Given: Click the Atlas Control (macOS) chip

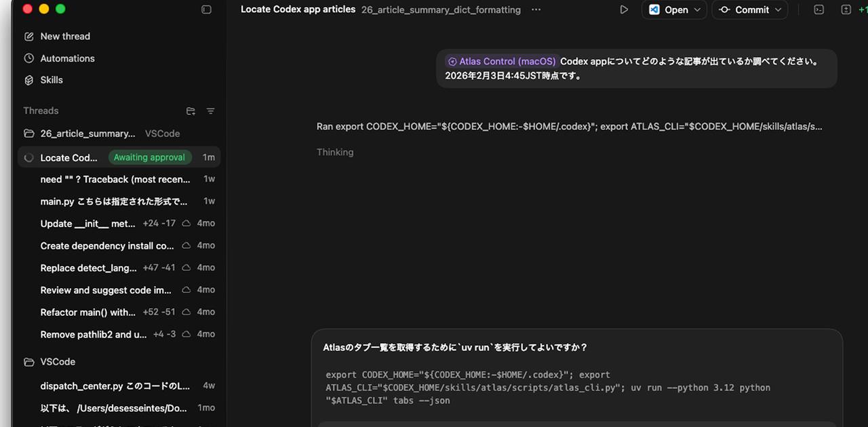Looking at the screenshot, I should [x=501, y=61].
